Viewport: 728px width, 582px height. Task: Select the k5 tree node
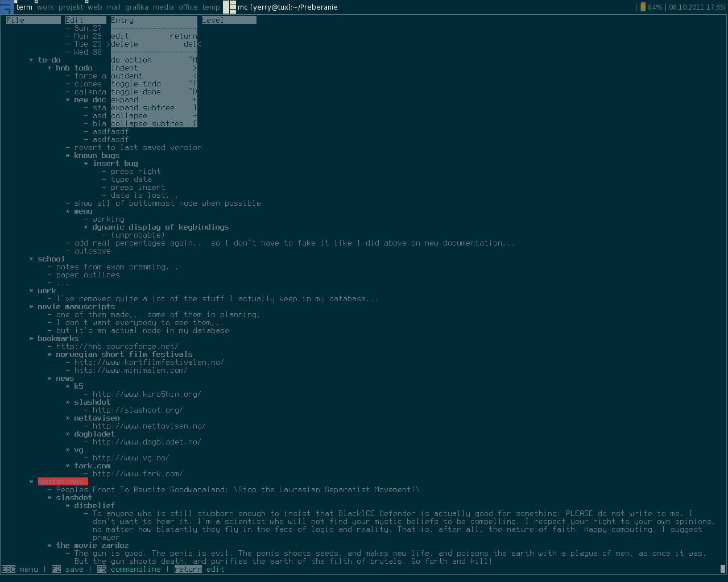(78, 386)
